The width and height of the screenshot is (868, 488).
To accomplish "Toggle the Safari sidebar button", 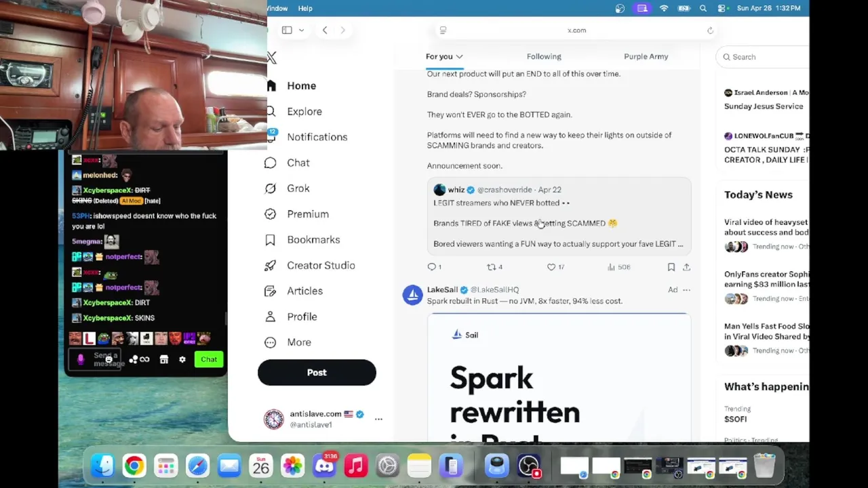I will tap(287, 30).
